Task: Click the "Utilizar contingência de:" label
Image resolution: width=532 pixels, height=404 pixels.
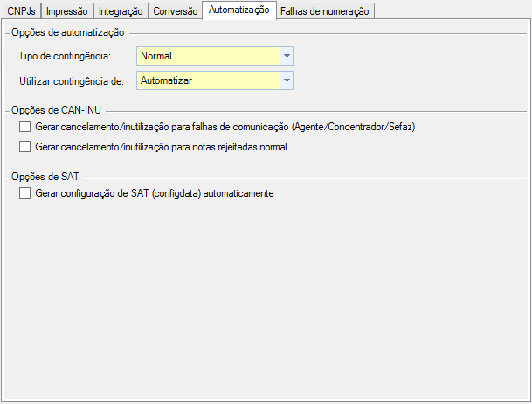Action: [72, 80]
